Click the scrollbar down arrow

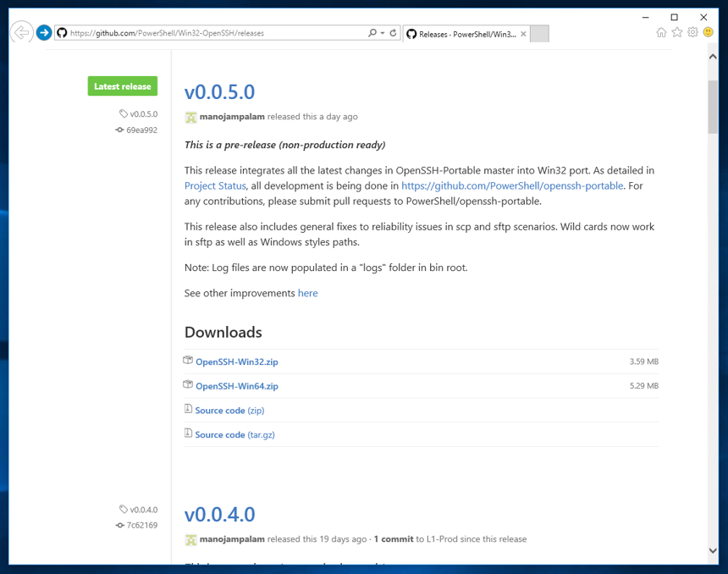coord(713,551)
